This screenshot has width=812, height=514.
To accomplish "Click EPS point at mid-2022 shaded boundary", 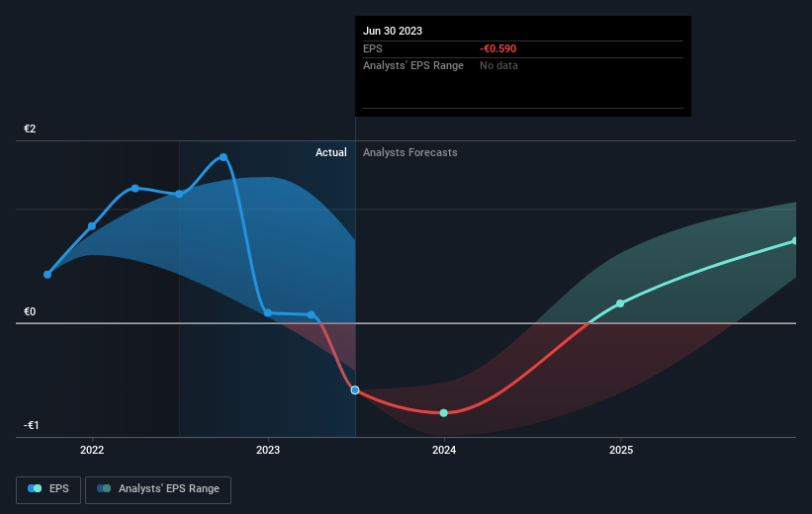I will pos(179,194).
